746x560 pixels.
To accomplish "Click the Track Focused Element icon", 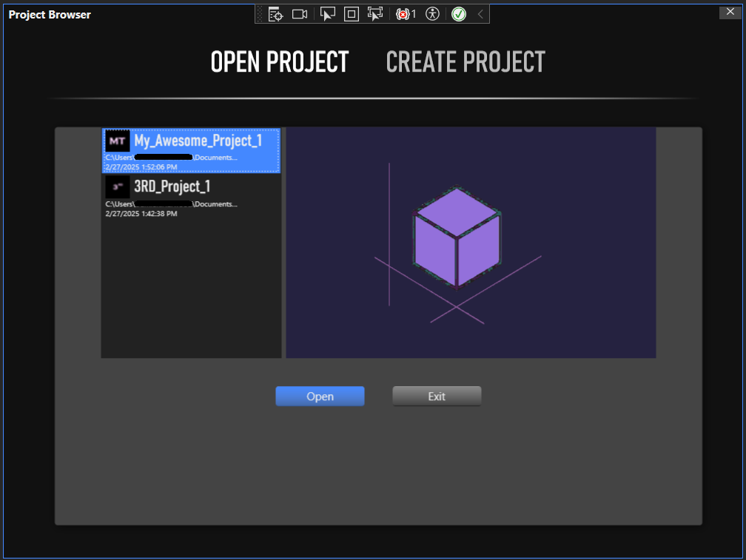I will pyautogui.click(x=375, y=14).
